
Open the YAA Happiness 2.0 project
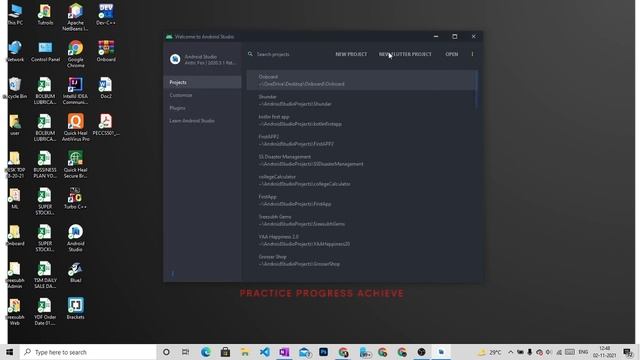(x=361, y=240)
